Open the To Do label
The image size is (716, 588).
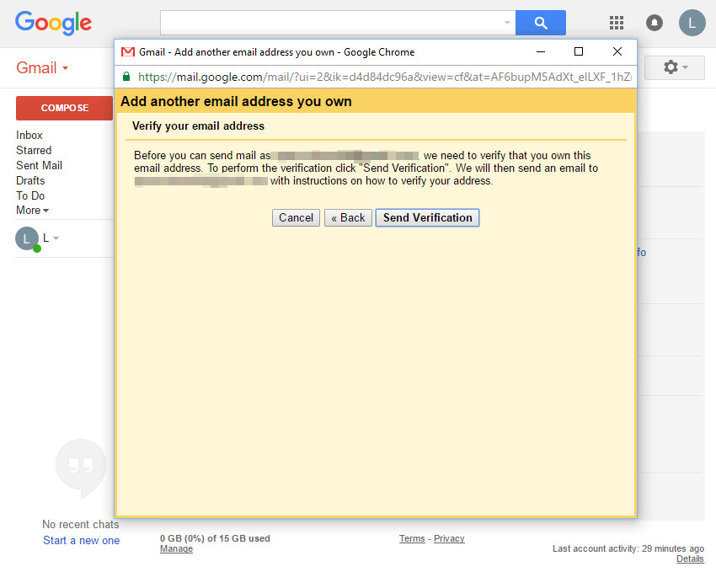pyautogui.click(x=30, y=195)
